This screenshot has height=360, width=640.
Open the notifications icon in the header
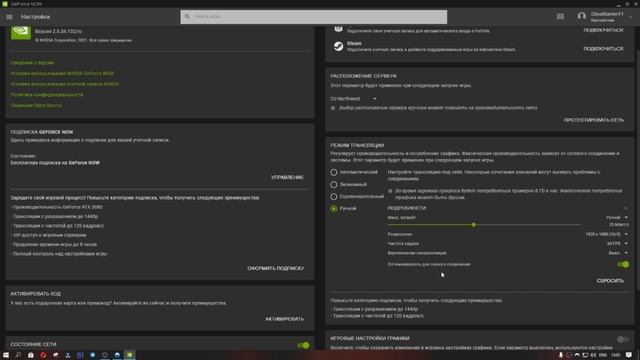point(560,16)
